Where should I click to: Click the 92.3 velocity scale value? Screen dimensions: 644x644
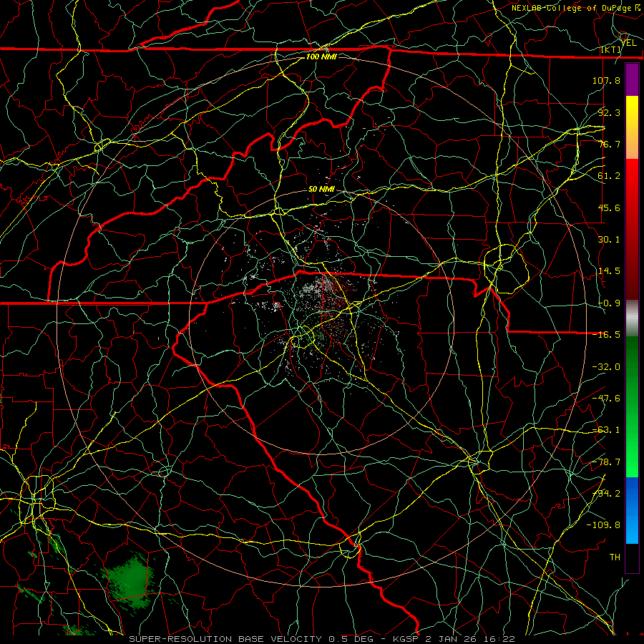609,112
